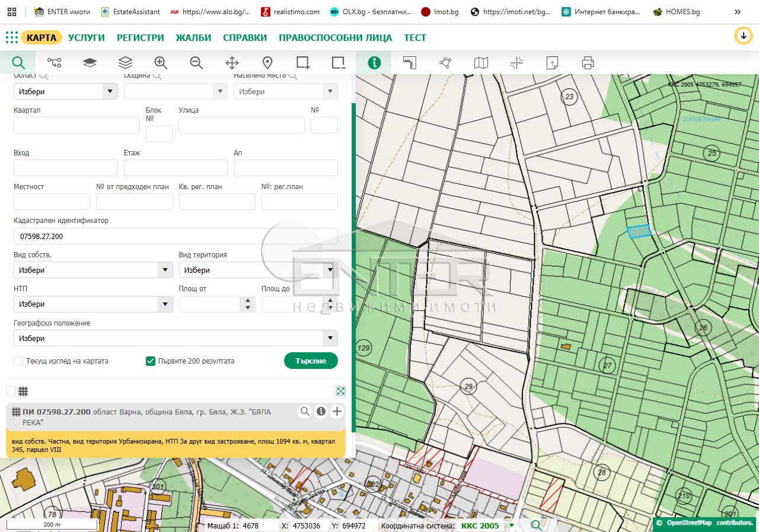
Task: Show more bookmarks with double chevron
Action: [x=738, y=12]
